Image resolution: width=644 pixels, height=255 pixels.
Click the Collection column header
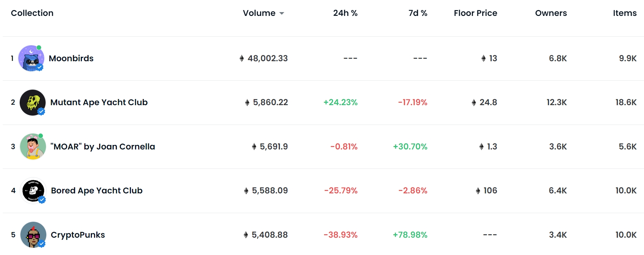[x=32, y=13]
